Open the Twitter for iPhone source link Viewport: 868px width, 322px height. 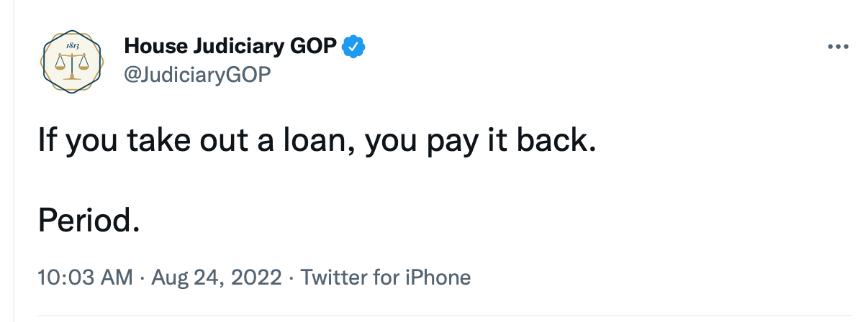point(385,277)
